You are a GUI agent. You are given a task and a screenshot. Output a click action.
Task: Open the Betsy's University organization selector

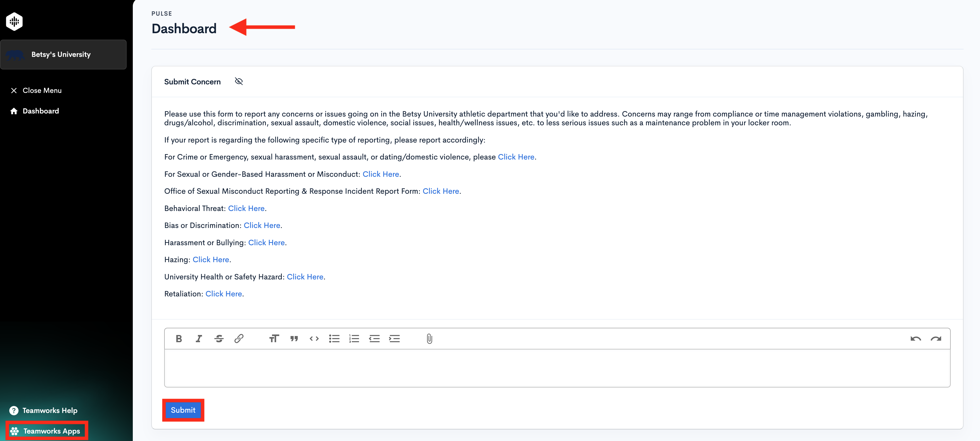click(63, 54)
